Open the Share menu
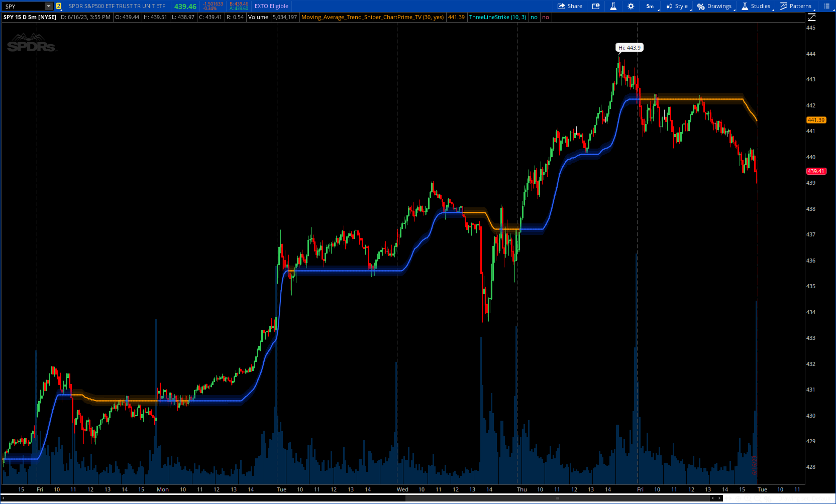Screen dimensions: 836x504 point(570,6)
